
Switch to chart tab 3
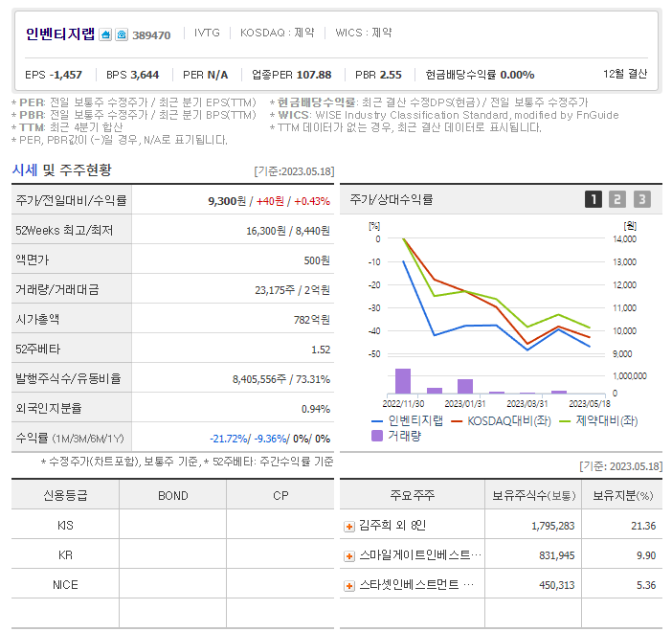(x=642, y=199)
